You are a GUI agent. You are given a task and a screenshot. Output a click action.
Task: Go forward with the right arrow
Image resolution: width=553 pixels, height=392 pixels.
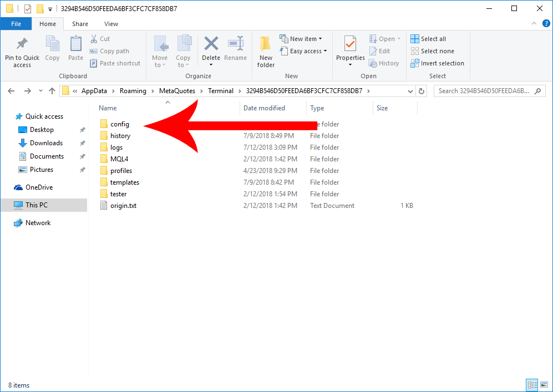tap(27, 91)
